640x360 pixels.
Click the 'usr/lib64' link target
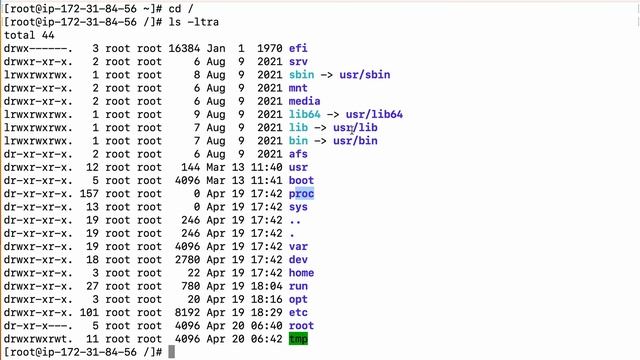click(x=374, y=114)
